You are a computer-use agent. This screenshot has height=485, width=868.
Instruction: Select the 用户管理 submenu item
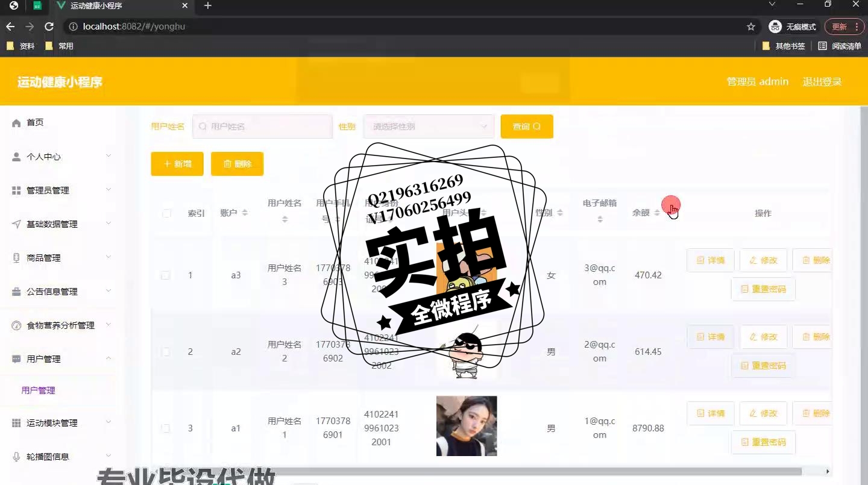click(x=39, y=390)
